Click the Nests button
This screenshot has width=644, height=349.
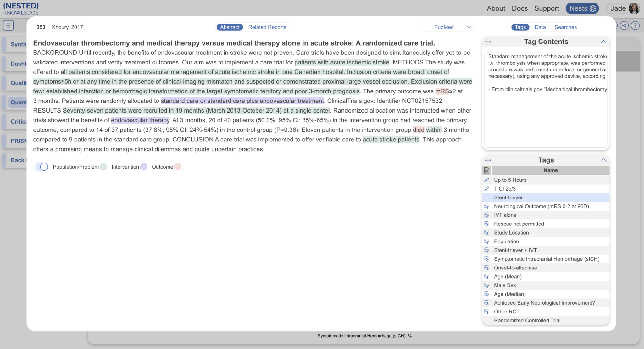pos(582,8)
